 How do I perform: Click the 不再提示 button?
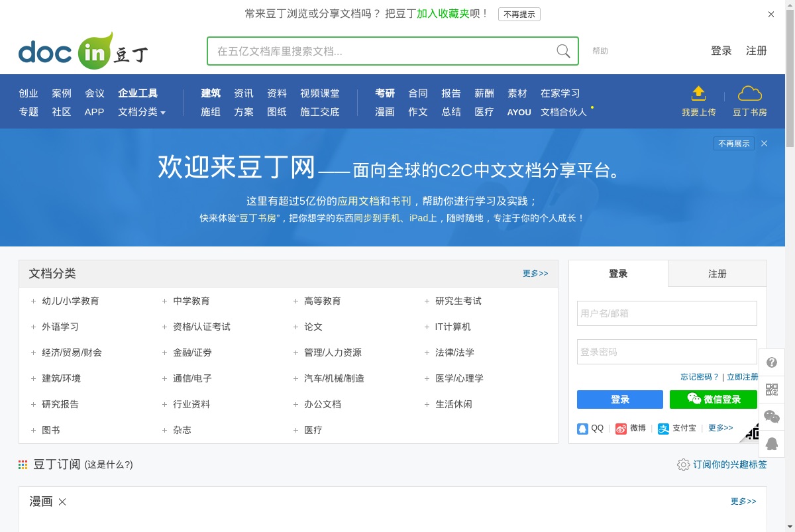coord(519,14)
